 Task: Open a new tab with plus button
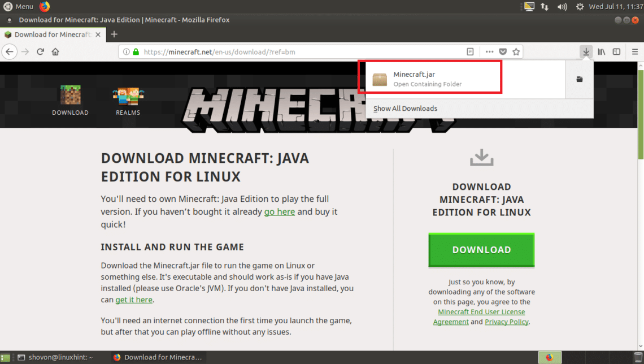[x=114, y=34]
